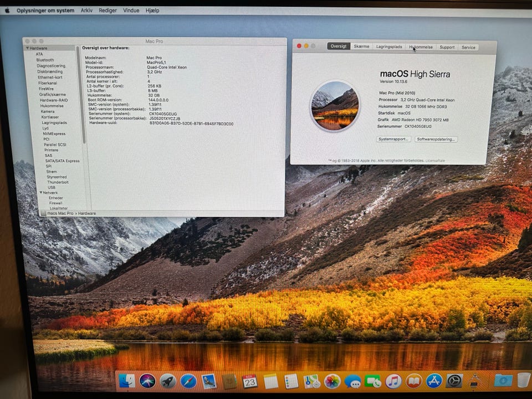This screenshot has height=399, width=532.
Task: Click the Hardware-uuid value text
Action: [191, 124]
